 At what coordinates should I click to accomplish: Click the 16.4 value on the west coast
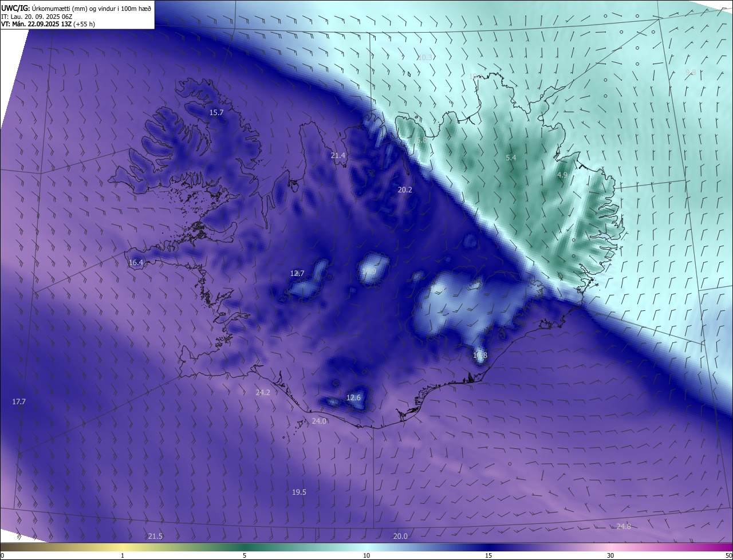pyautogui.click(x=136, y=263)
